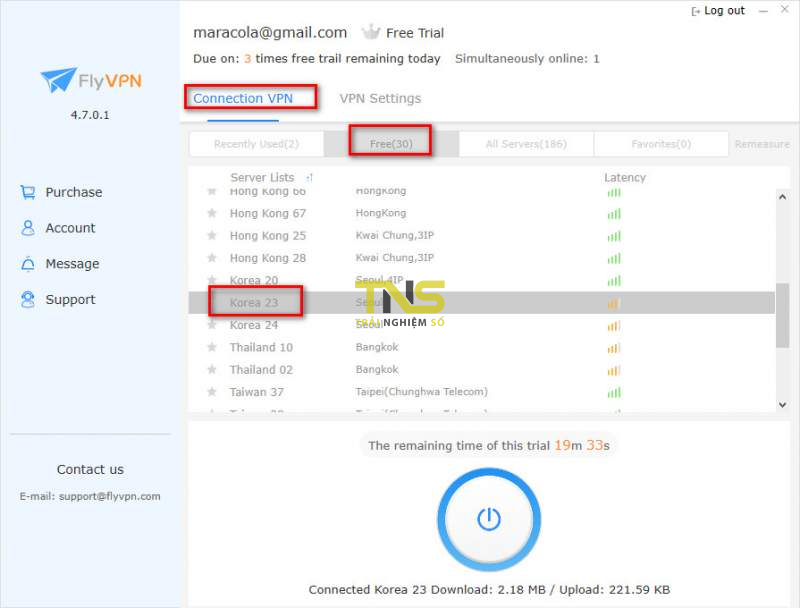Click the maracola@gmail.com account name
The height and width of the screenshot is (608, 800).
point(270,33)
